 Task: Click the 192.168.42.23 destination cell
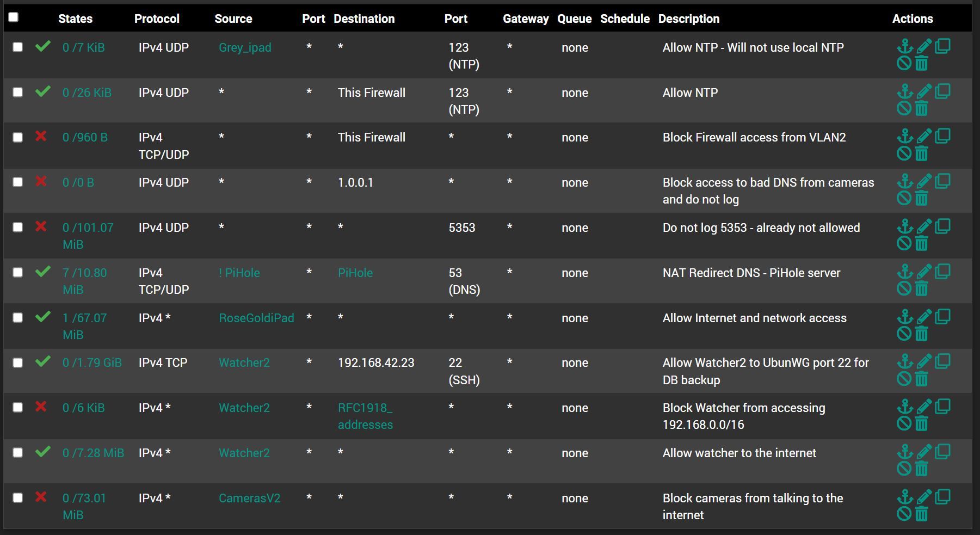tap(376, 362)
